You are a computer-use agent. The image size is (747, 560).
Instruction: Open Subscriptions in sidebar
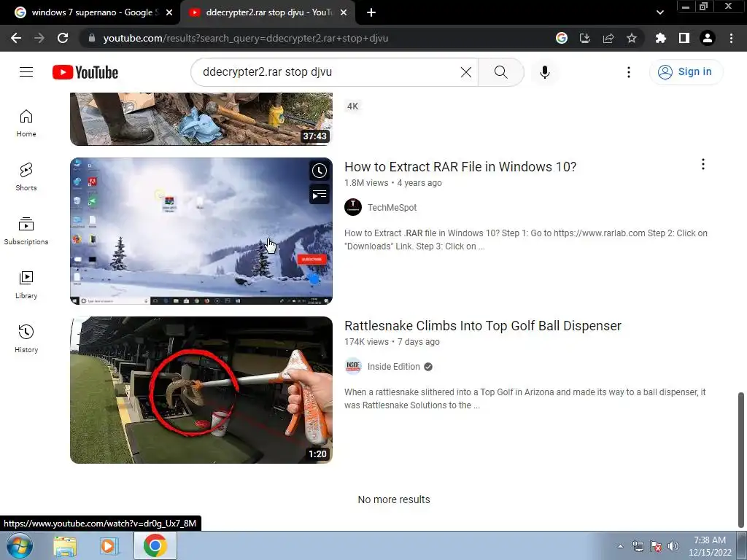(26, 231)
